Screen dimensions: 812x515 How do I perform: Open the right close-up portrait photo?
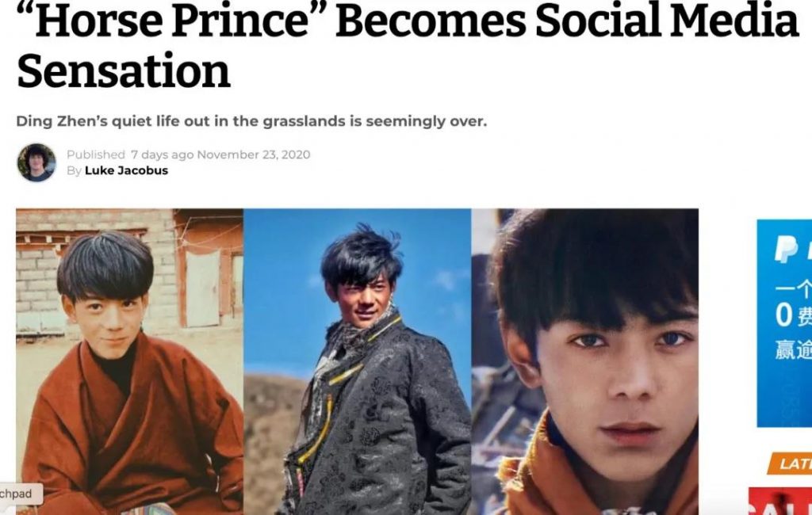(584, 362)
